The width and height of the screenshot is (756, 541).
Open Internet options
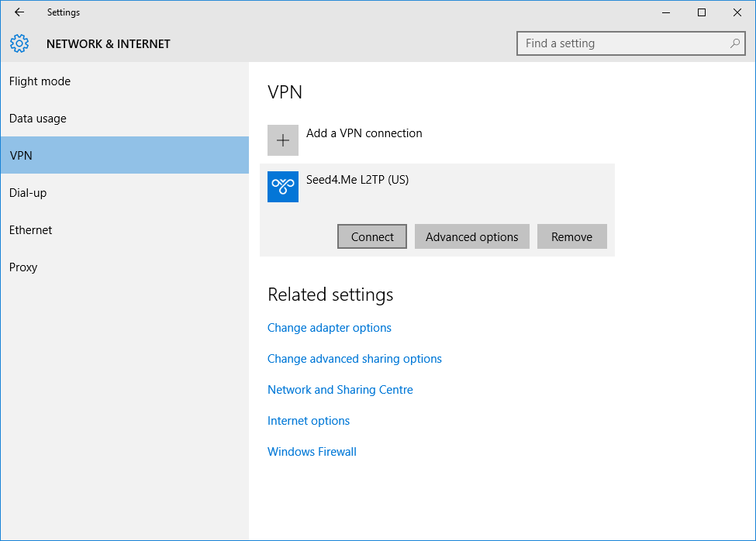[x=308, y=420]
